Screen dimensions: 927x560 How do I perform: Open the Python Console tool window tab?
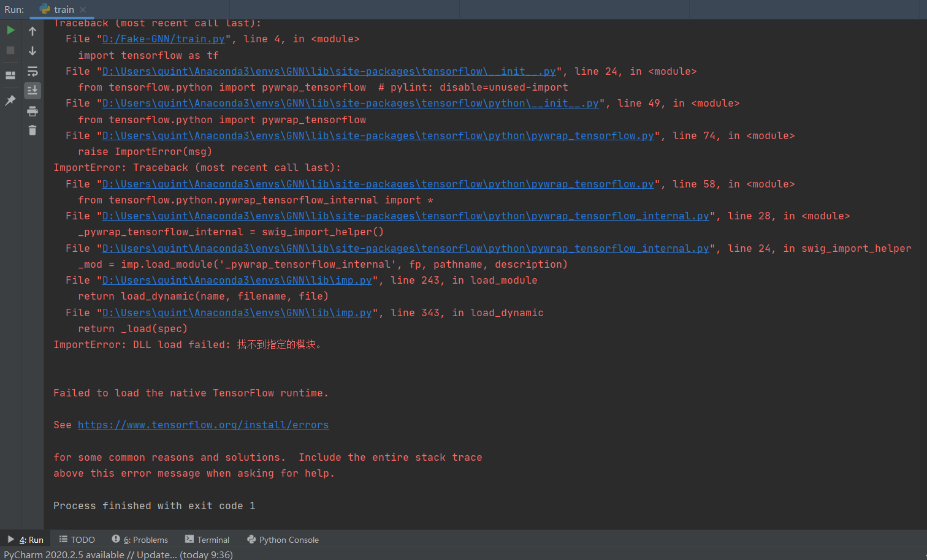pos(283,540)
